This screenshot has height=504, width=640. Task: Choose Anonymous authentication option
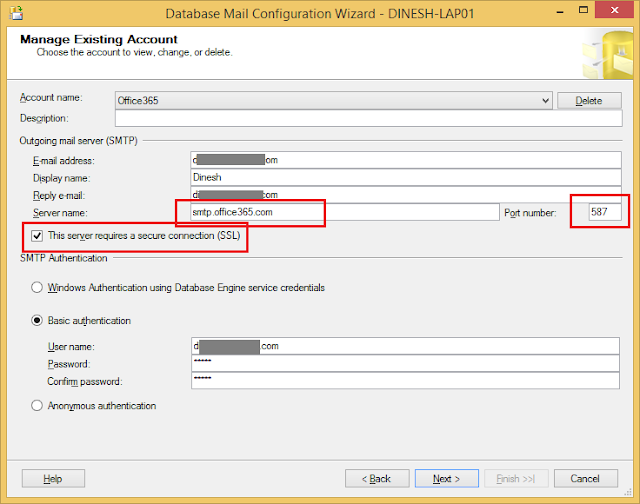point(37,406)
